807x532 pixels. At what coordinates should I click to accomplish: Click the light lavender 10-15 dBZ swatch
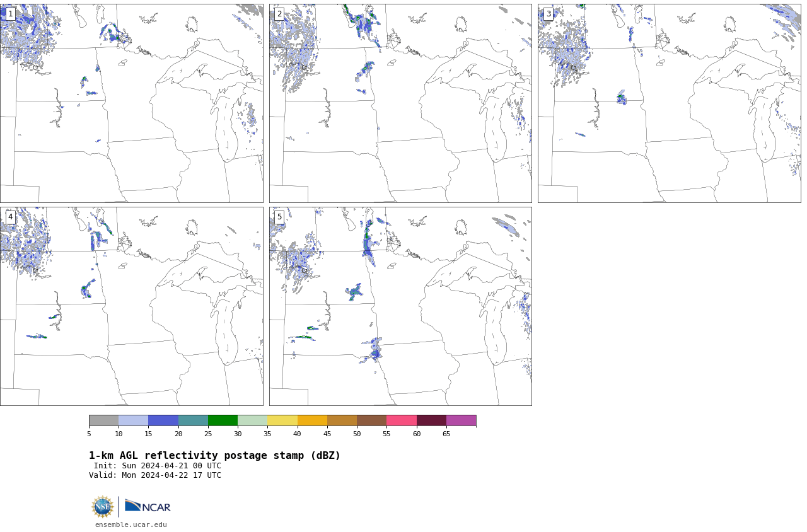click(134, 420)
